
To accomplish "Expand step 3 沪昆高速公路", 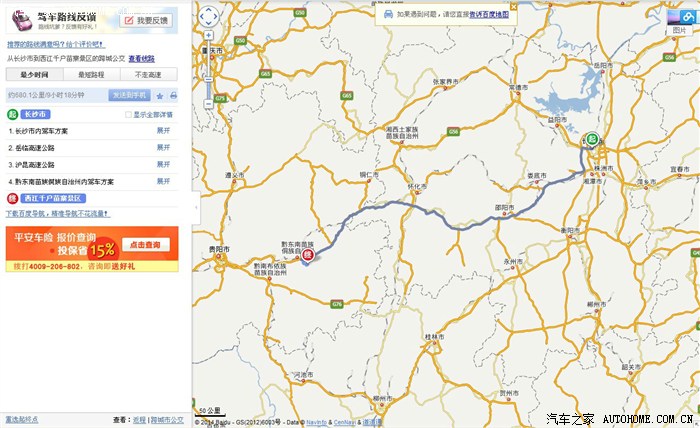I will pos(163,164).
